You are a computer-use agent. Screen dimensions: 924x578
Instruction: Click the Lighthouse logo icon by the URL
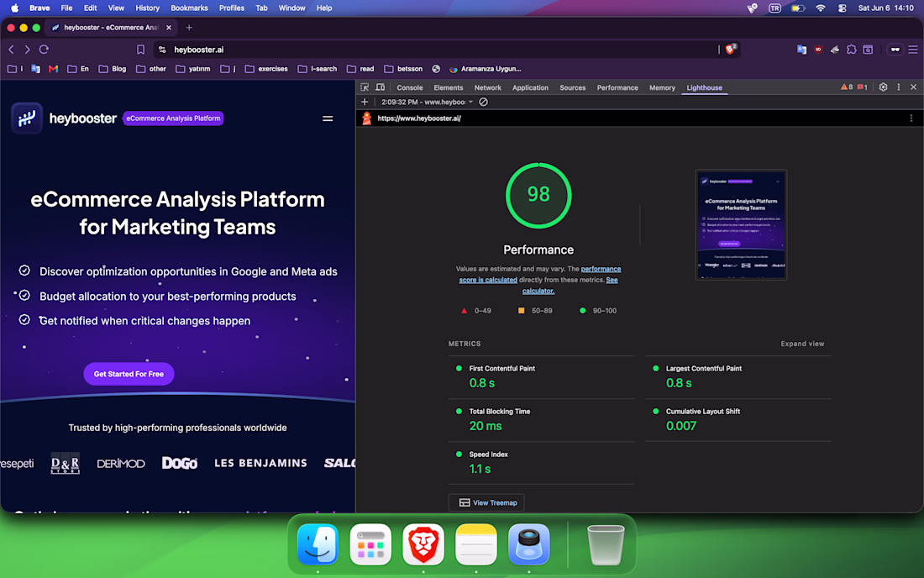pyautogui.click(x=366, y=118)
